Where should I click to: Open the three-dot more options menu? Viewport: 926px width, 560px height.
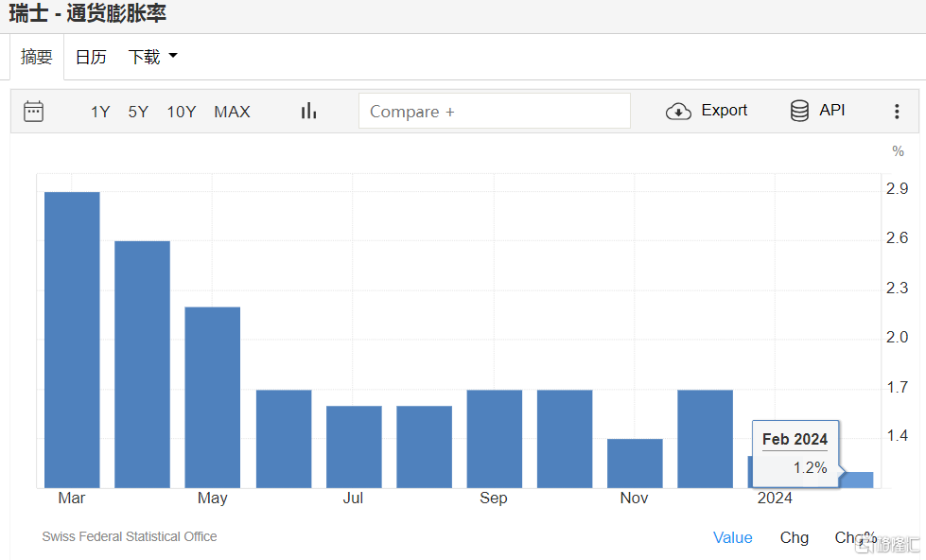[897, 112]
